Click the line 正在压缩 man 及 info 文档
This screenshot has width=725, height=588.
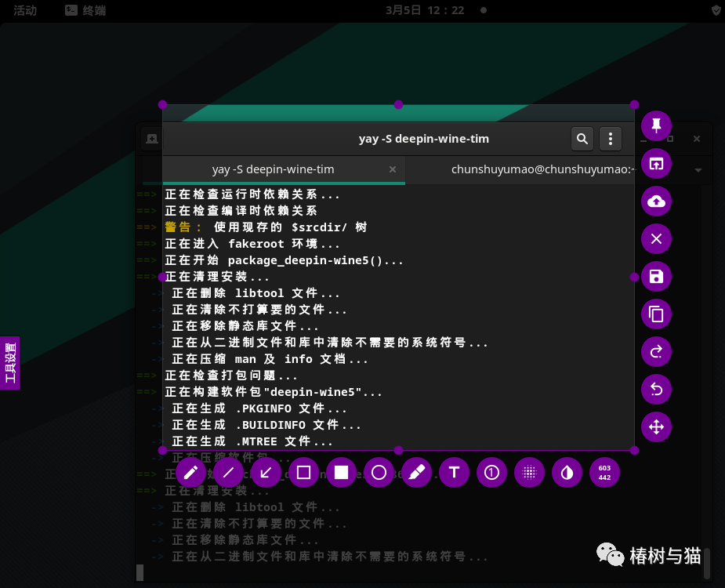tap(270, 359)
